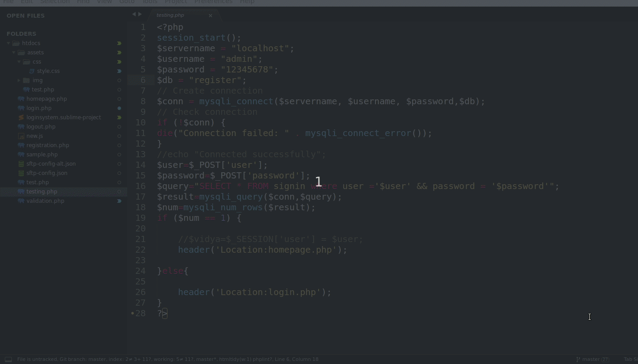638x364 pixels.
Task: Click the folder icon of img
Action: [x=27, y=80]
